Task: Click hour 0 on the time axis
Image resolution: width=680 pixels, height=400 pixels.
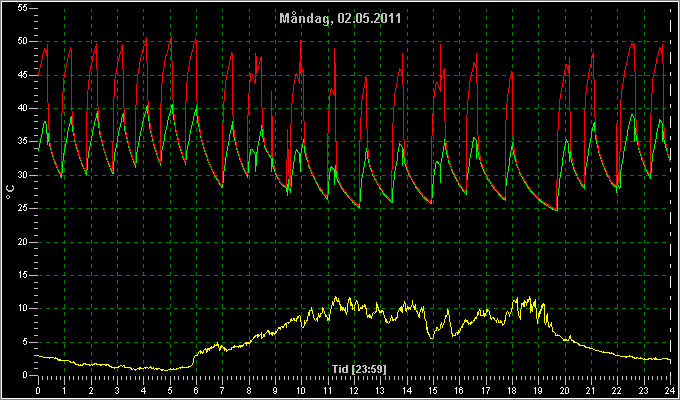Action: pyautogui.click(x=38, y=390)
